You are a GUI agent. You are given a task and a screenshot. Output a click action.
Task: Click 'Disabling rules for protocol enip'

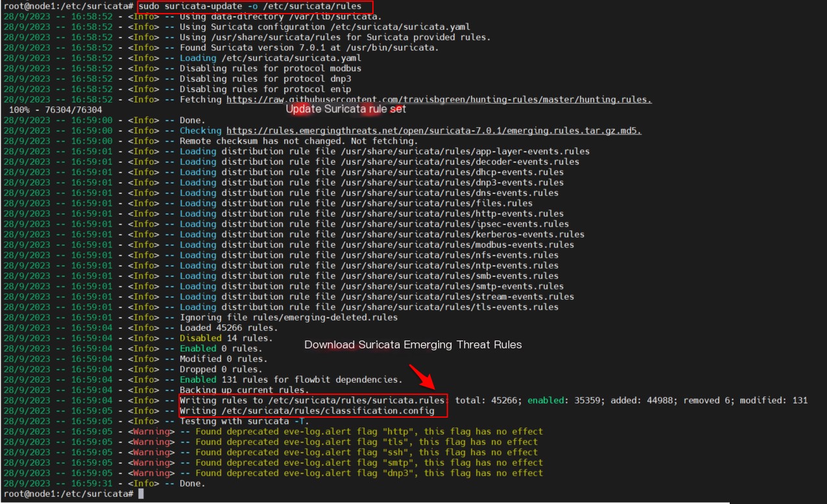[265, 89]
